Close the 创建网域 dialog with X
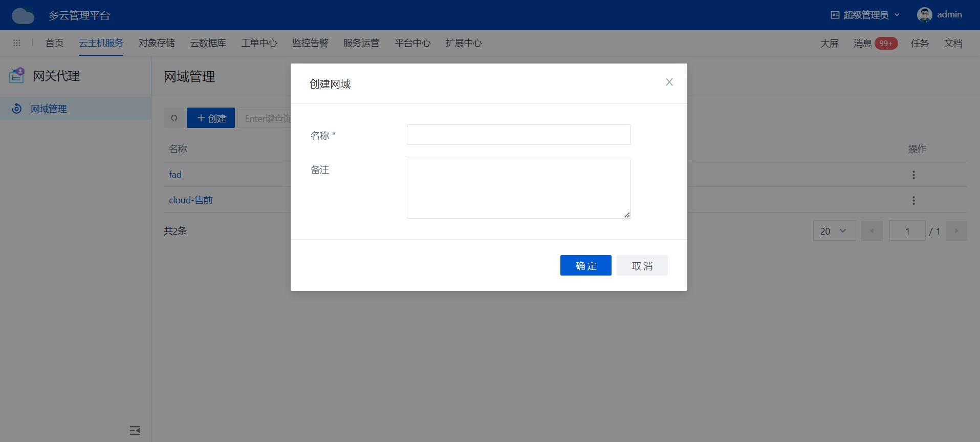The image size is (980, 442). coord(669,82)
